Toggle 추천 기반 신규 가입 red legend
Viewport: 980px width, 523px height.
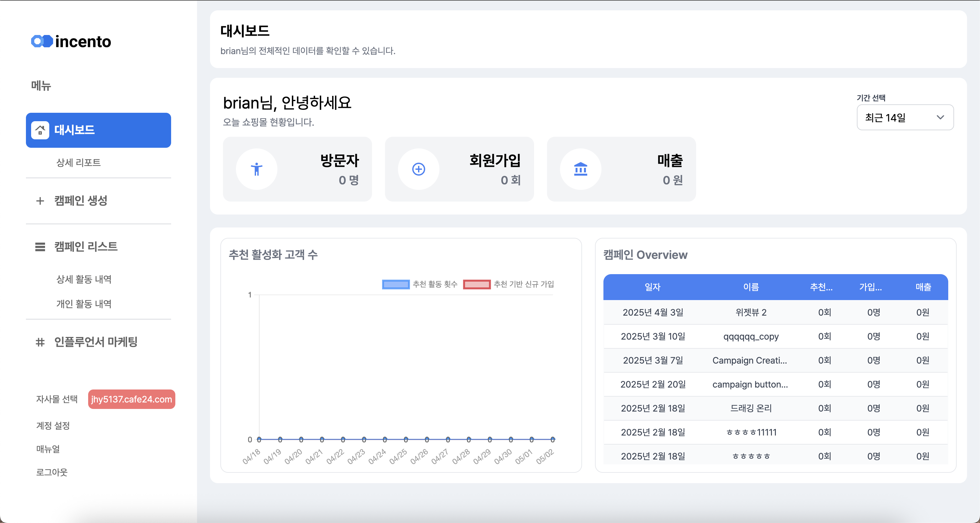477,284
